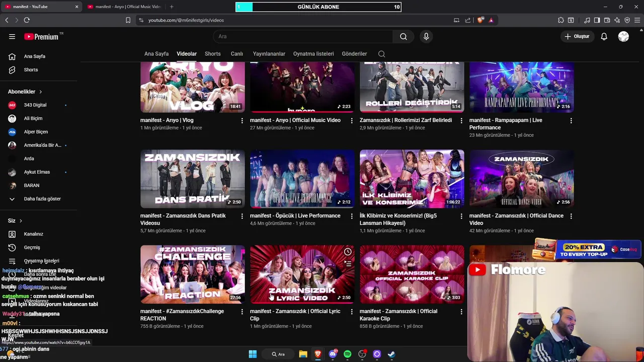Open Spotify from the taskbar

tap(347, 354)
